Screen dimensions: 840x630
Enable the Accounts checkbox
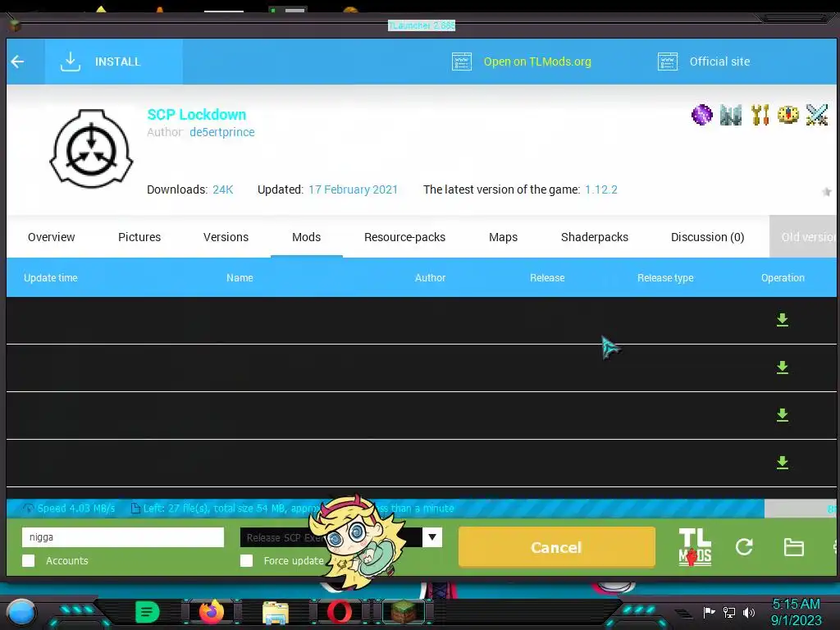29,561
